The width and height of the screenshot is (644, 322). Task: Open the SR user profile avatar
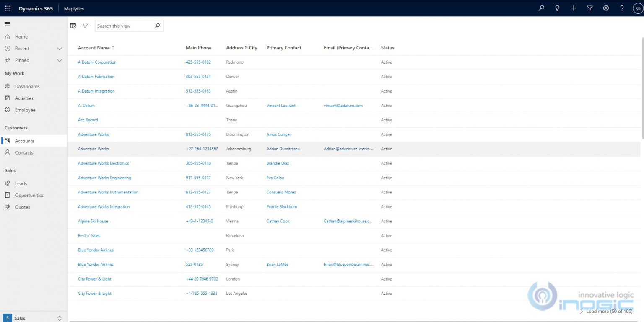[x=637, y=8]
